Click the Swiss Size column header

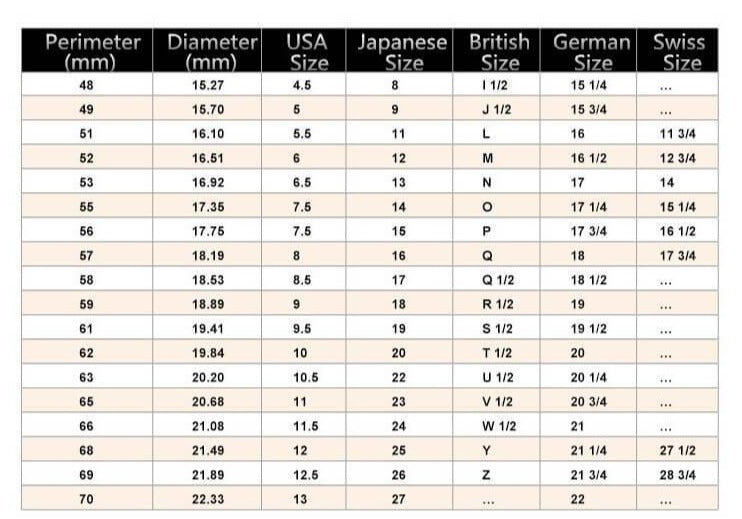(679, 52)
